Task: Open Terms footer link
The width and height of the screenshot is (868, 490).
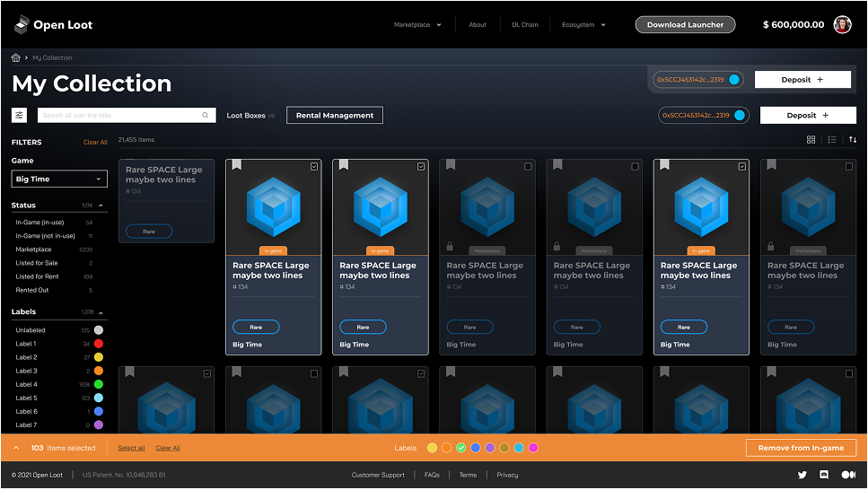Action: (468, 475)
